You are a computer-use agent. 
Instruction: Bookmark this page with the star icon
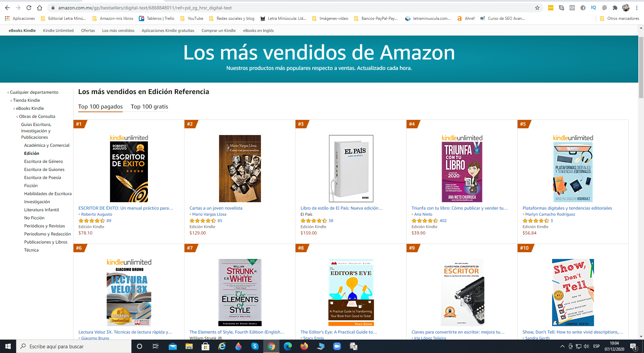pos(537,8)
